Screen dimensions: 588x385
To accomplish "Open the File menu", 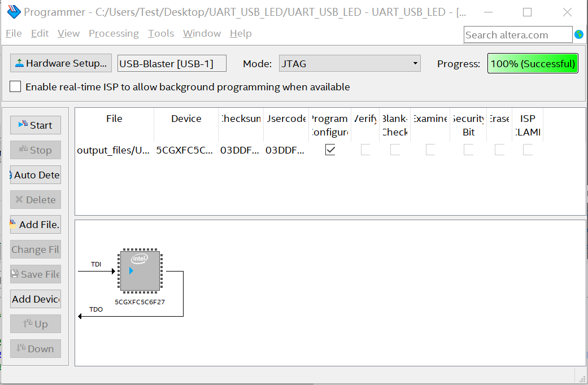I will 14,33.
